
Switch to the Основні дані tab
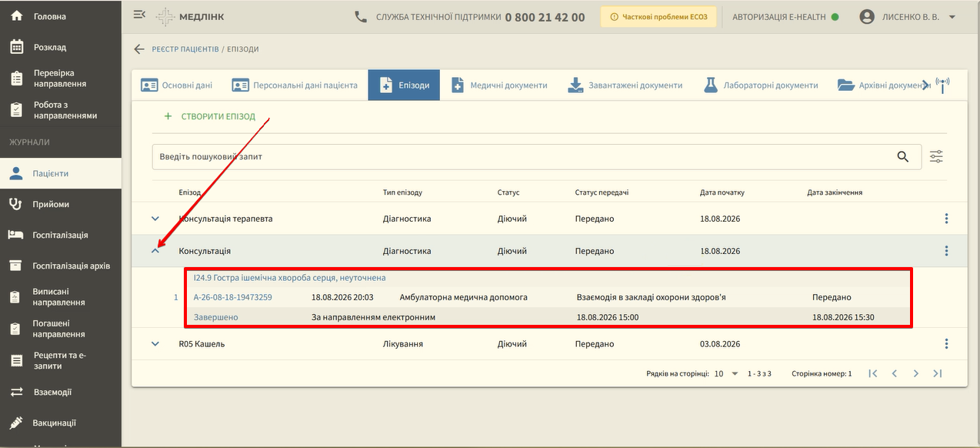[176, 85]
